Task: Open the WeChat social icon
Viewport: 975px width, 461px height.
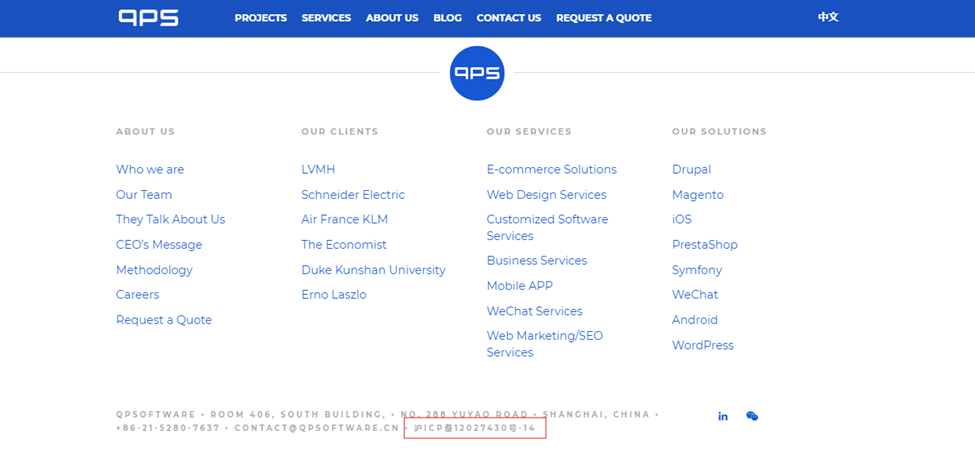Action: coord(752,416)
